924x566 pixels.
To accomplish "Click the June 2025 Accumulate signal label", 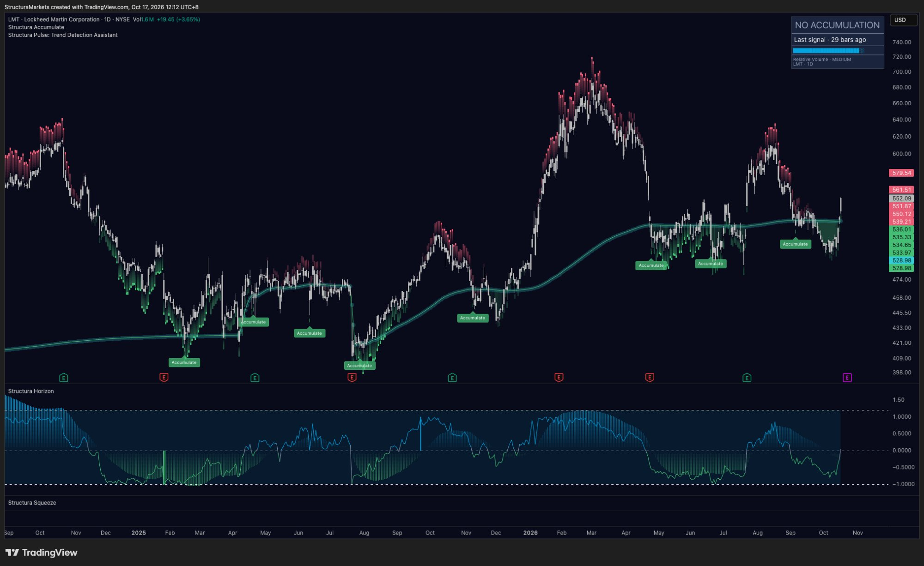I will [x=309, y=333].
